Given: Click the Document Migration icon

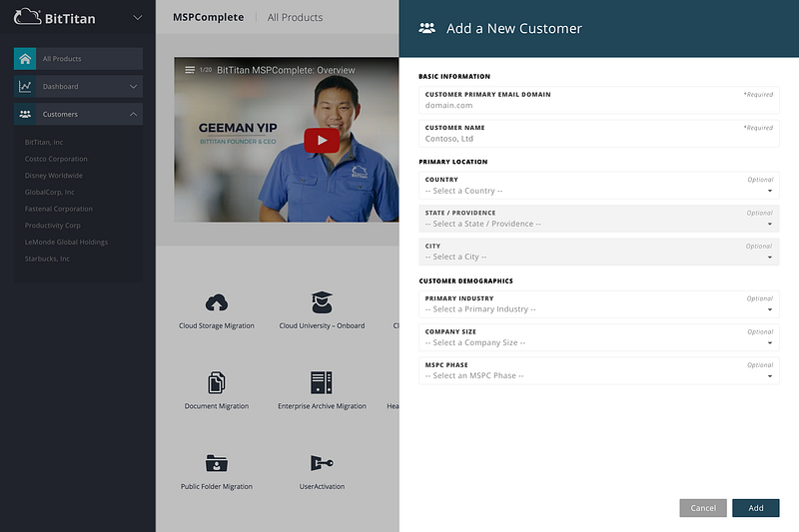Looking at the screenshot, I should click(x=217, y=382).
